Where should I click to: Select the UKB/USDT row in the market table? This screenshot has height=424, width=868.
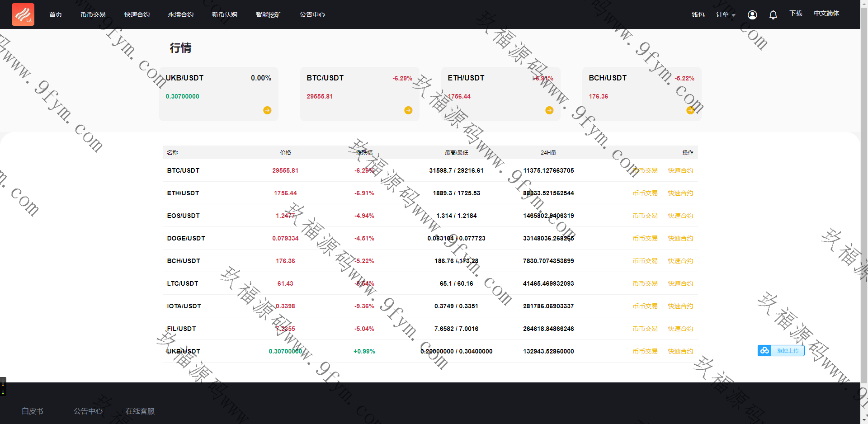click(x=184, y=351)
